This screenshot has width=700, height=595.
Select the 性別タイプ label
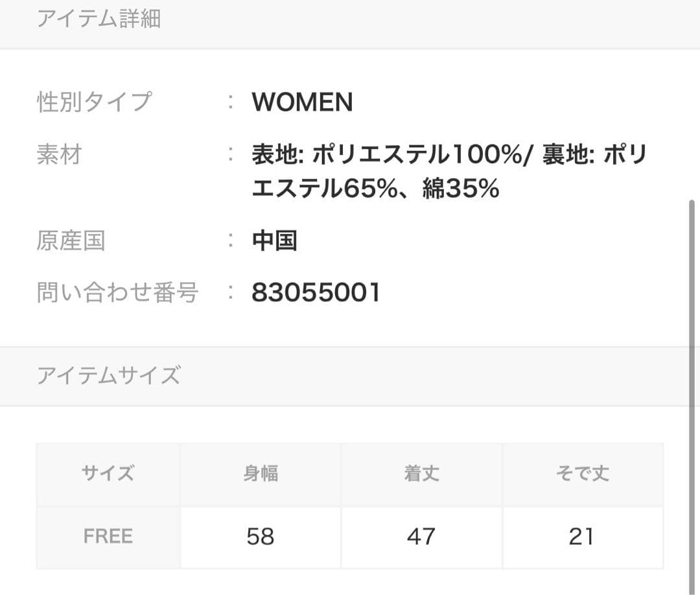[x=94, y=102]
